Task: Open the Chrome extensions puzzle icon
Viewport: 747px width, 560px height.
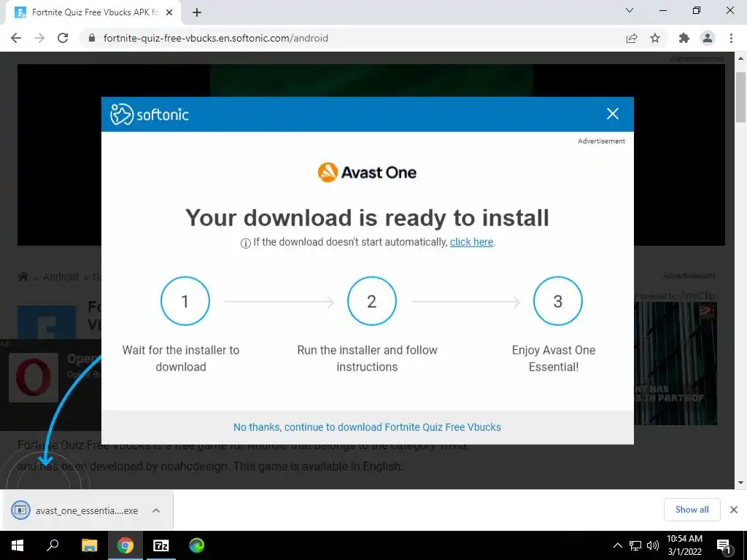Action: click(x=684, y=38)
